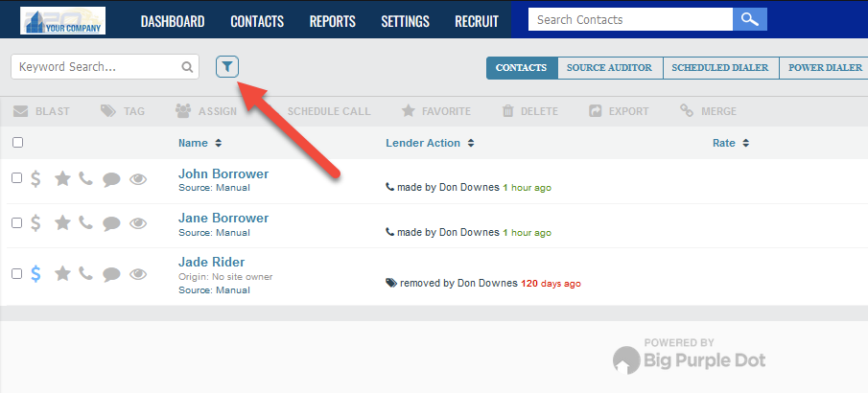Click eye icon for Jade Rider
868x393 pixels.
tap(138, 274)
